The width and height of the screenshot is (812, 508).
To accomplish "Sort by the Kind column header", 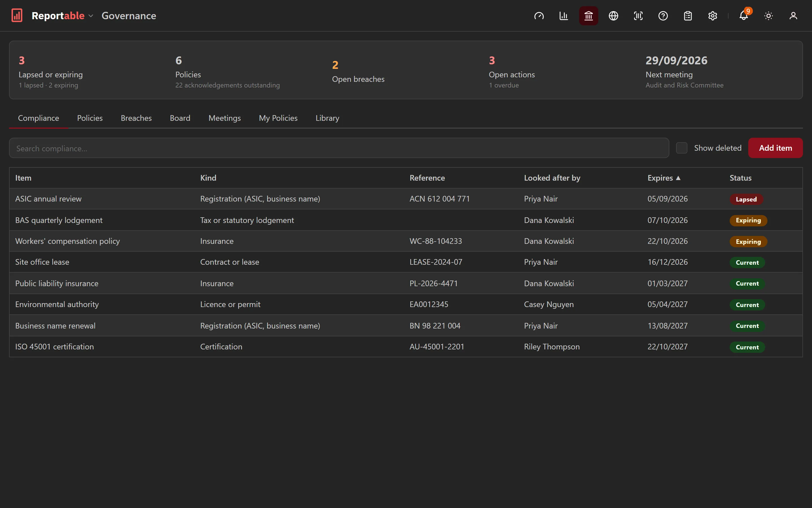I will (x=208, y=178).
